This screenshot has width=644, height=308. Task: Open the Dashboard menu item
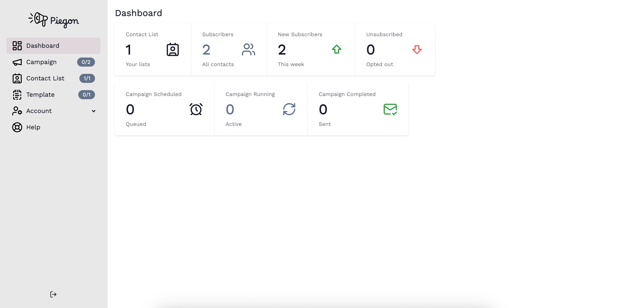click(53, 46)
